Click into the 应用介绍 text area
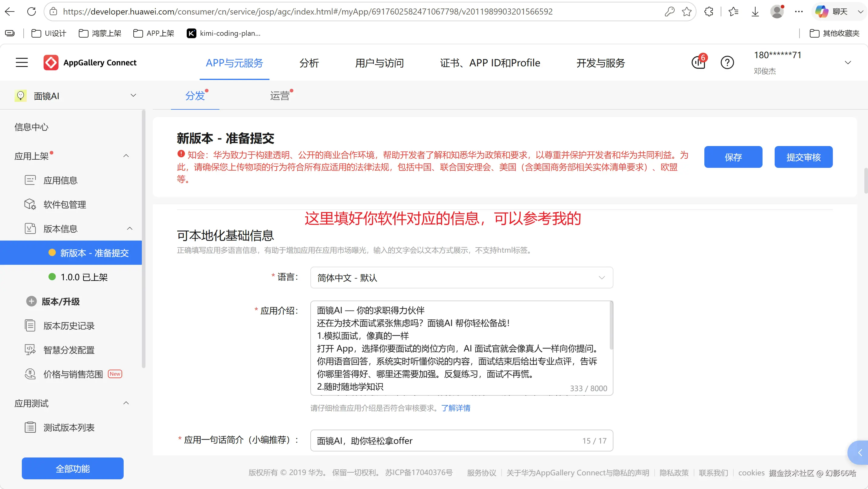This screenshot has height=489, width=868. pos(462,348)
